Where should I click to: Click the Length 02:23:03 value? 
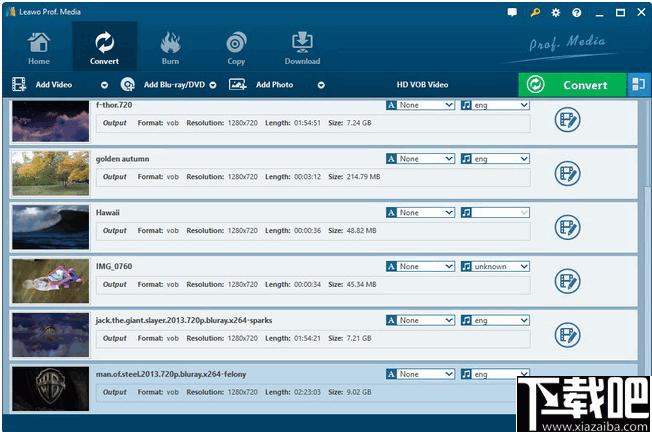coord(307,392)
